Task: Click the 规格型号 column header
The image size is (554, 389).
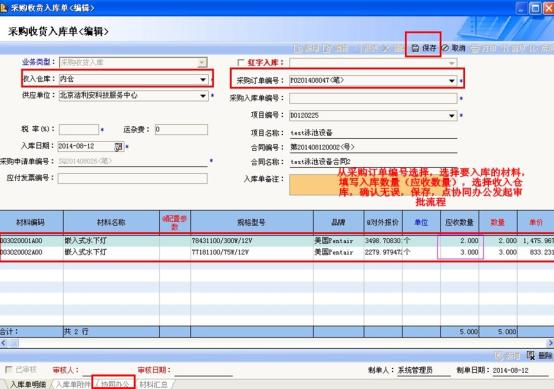Action: coord(252,222)
